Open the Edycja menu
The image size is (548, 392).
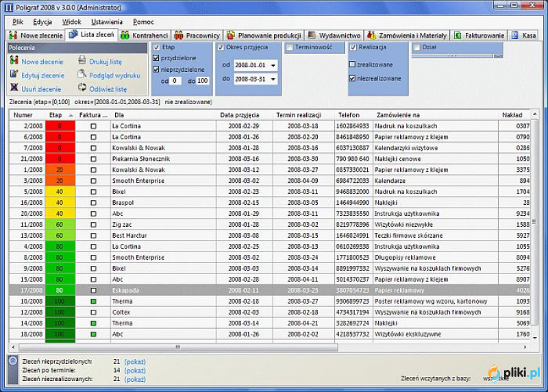(42, 22)
